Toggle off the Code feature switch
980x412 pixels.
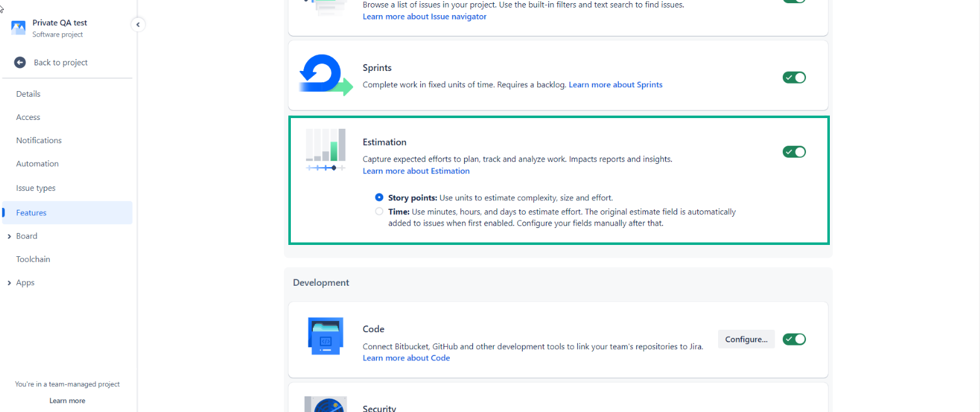[794, 339]
